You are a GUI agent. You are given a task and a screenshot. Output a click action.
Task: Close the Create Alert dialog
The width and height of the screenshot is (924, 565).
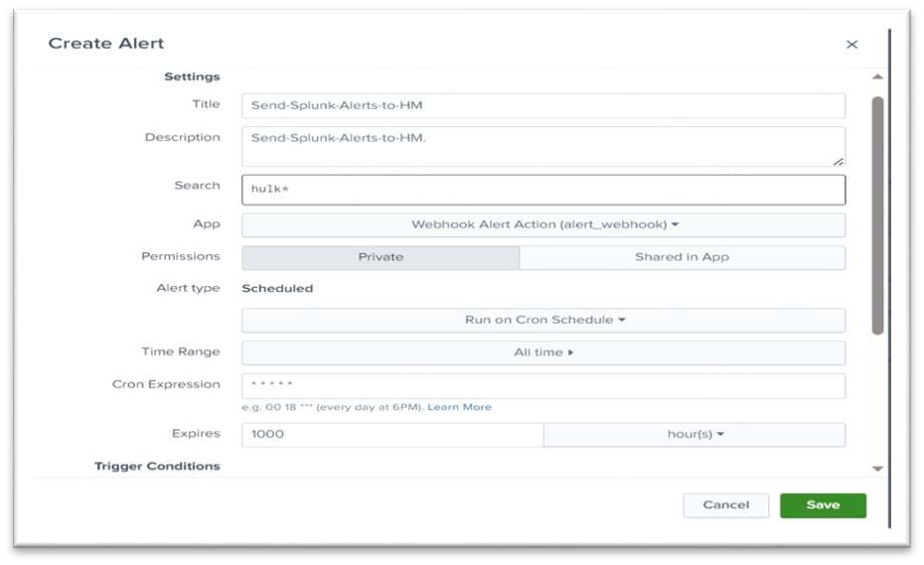coord(851,44)
